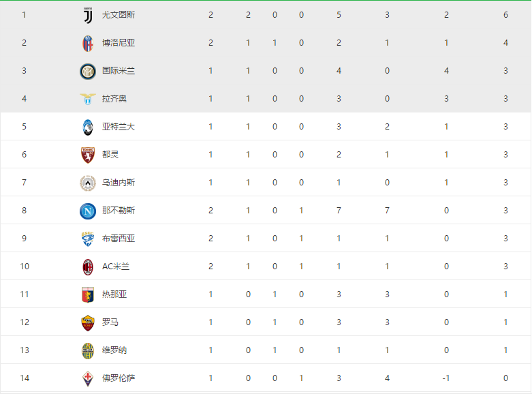Click the Hellas Verona crest
532x394 pixels.
click(88, 351)
